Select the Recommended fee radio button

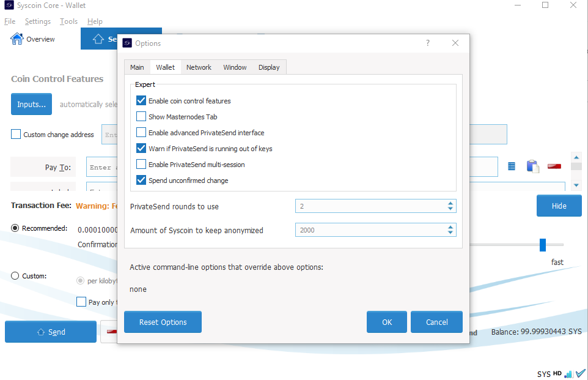coord(15,228)
